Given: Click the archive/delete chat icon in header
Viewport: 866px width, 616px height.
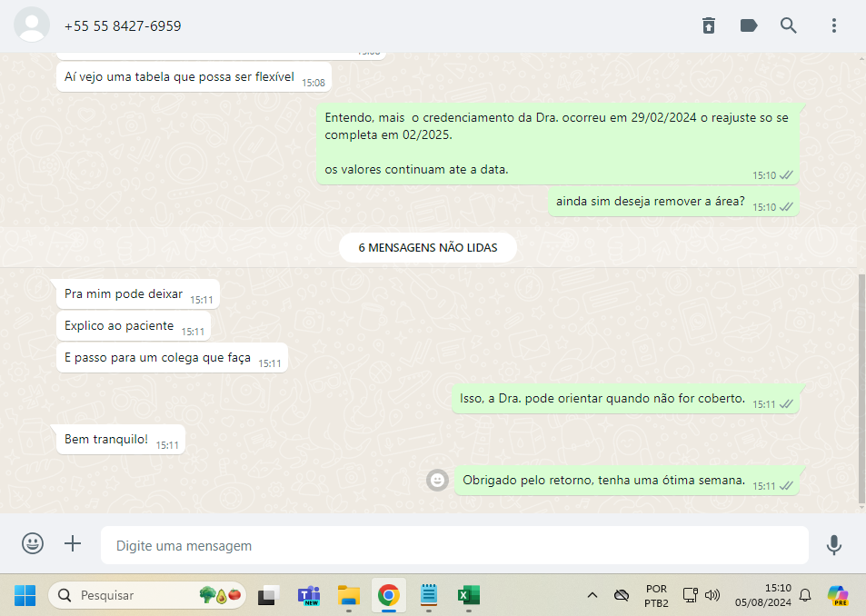Looking at the screenshot, I should (x=709, y=25).
